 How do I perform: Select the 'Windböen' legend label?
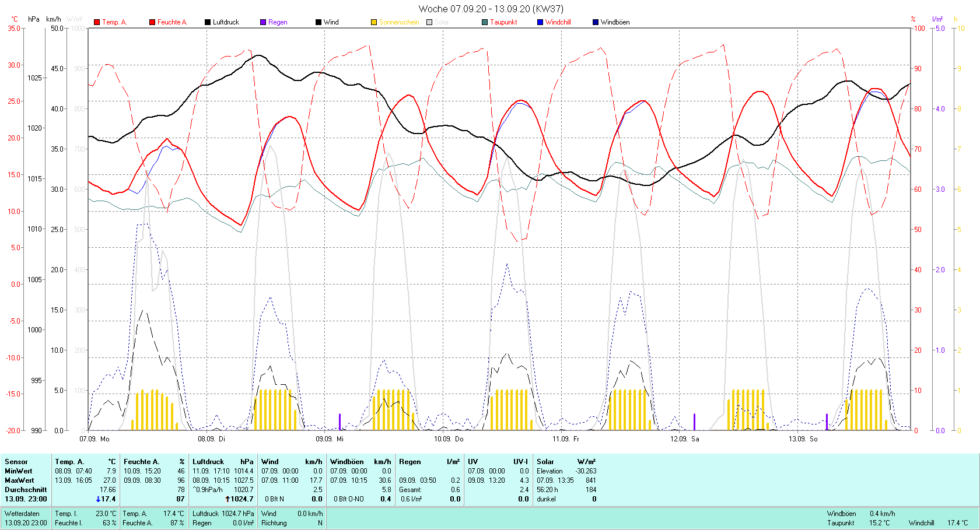click(x=615, y=22)
